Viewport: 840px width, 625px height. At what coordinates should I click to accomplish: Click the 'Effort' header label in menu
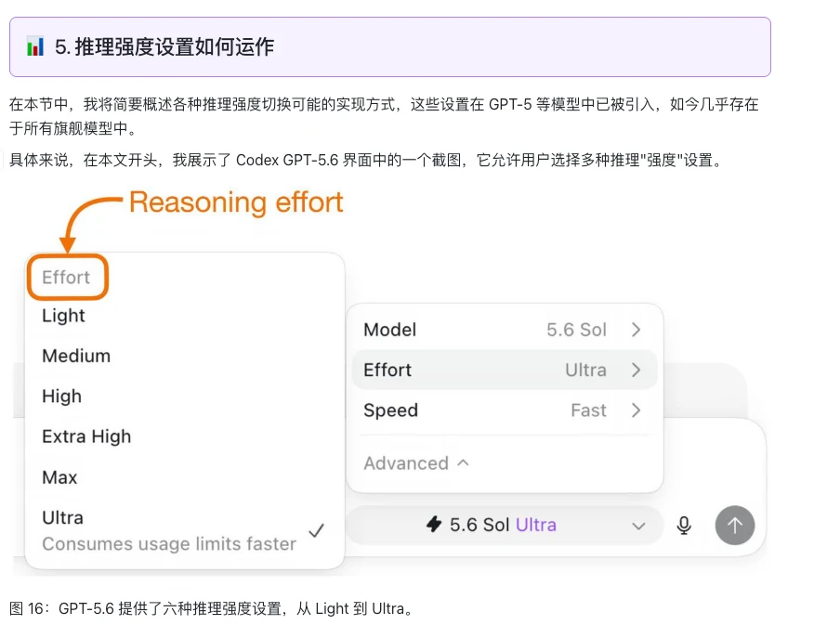pyautogui.click(x=66, y=278)
